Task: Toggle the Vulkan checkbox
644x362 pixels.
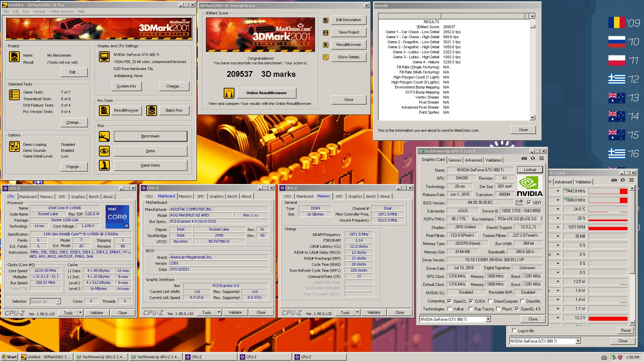Action: point(449,309)
